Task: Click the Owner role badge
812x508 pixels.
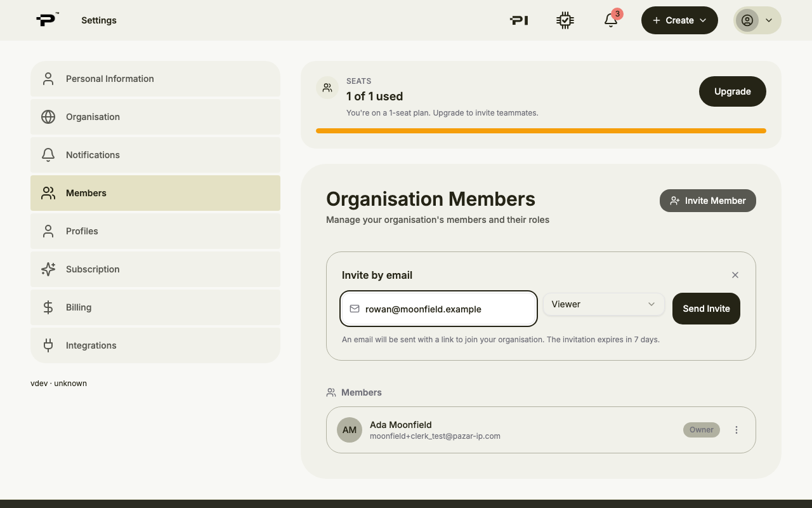Action: coord(702,430)
